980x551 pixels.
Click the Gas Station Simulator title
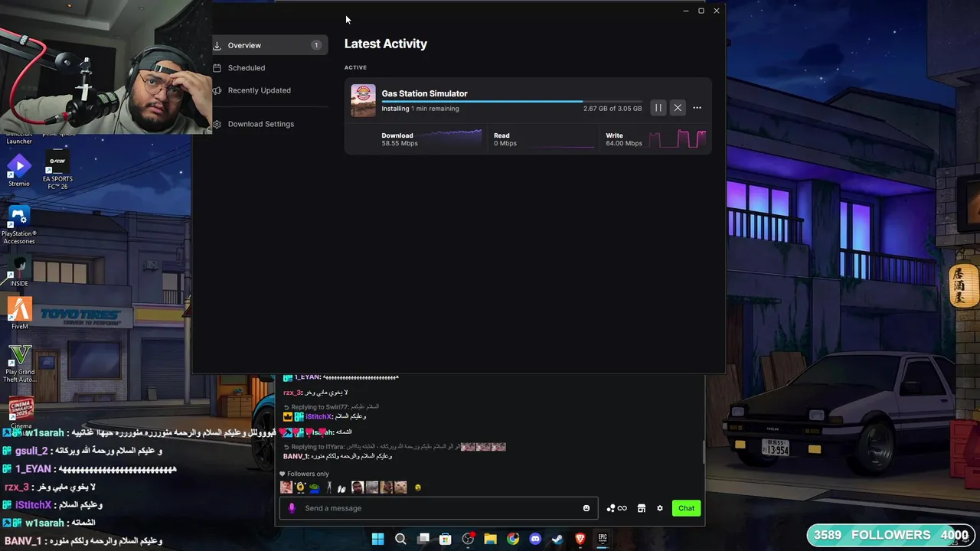click(x=424, y=93)
